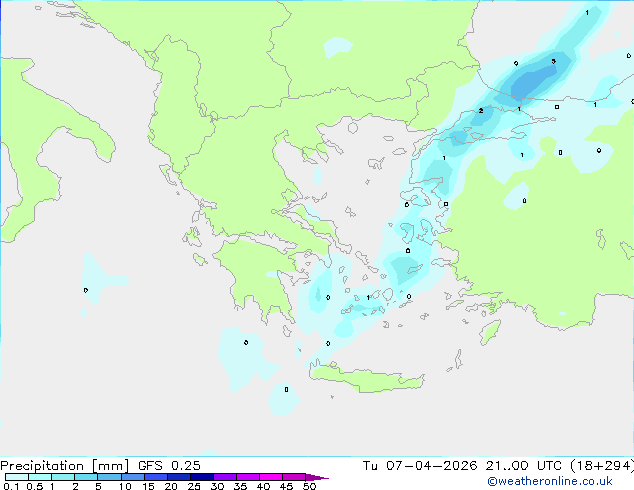Click the "25" legend scale label

pos(194,486)
